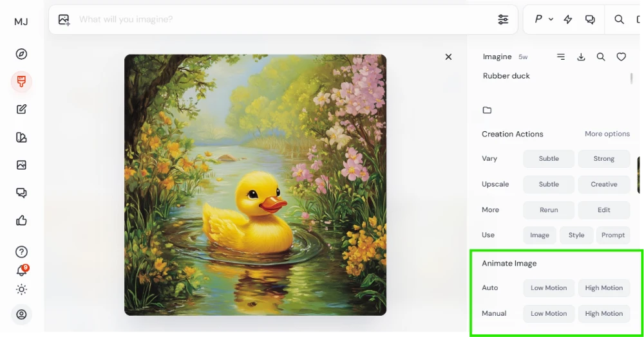The height and width of the screenshot is (337, 644).
Task: Open the Personalize icon in sidebar
Action: (21, 138)
